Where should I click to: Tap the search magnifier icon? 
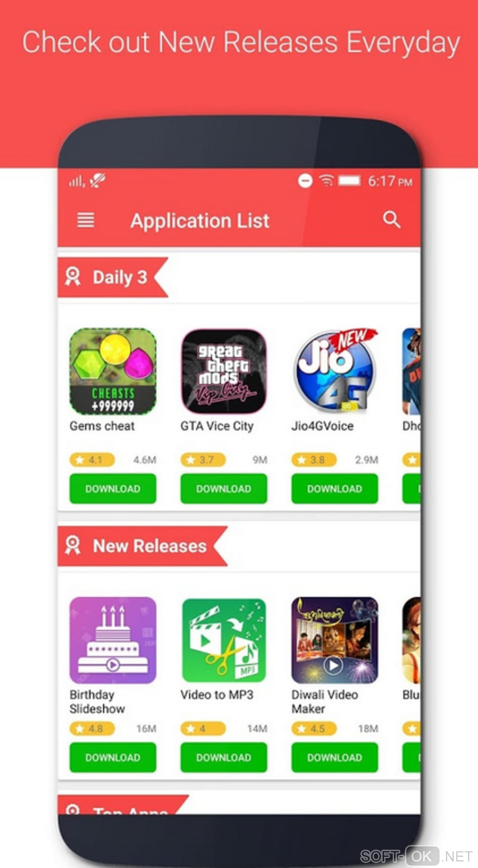pyautogui.click(x=391, y=219)
